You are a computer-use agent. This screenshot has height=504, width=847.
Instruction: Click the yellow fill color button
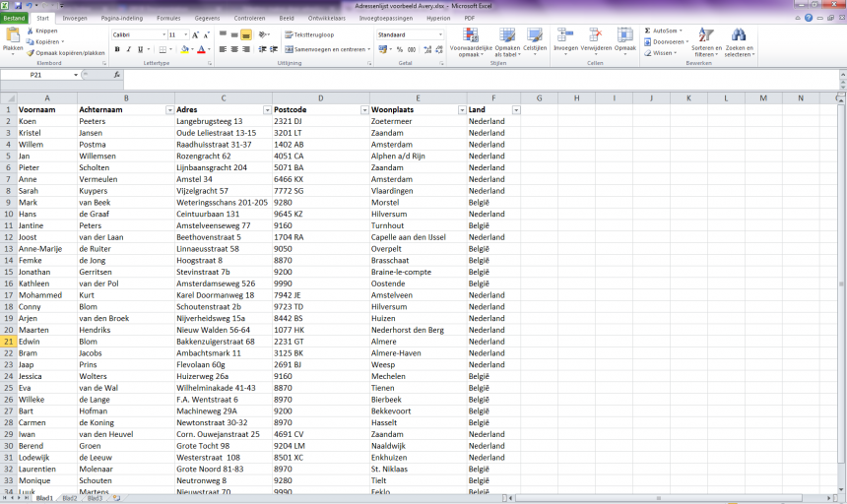click(x=182, y=49)
